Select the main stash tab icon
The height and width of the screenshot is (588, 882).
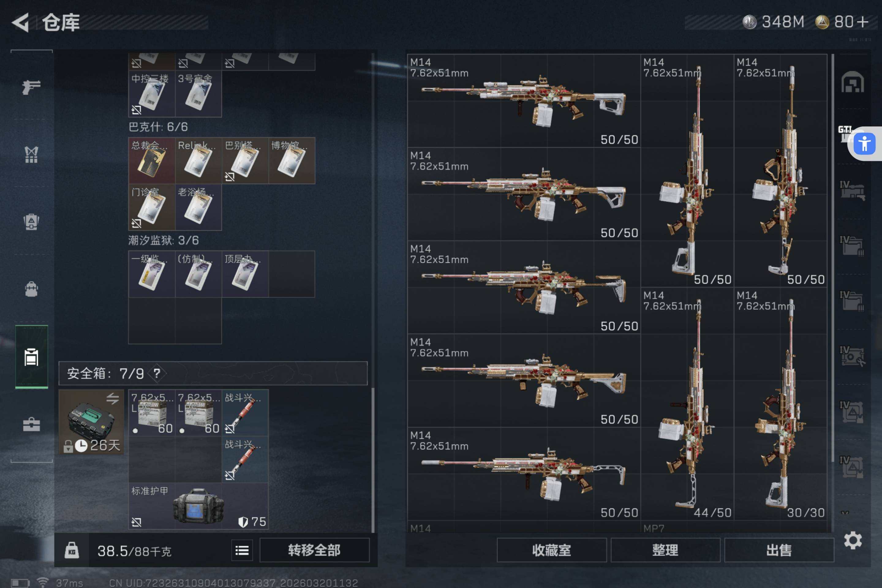852,82
